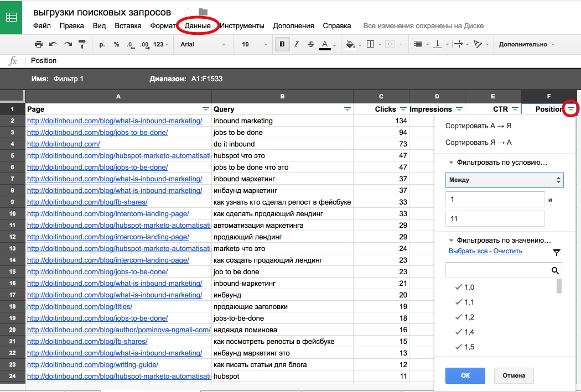Screen dimensions: 581x392
Task: Click the undo arrow icon
Action: [x=53, y=44]
